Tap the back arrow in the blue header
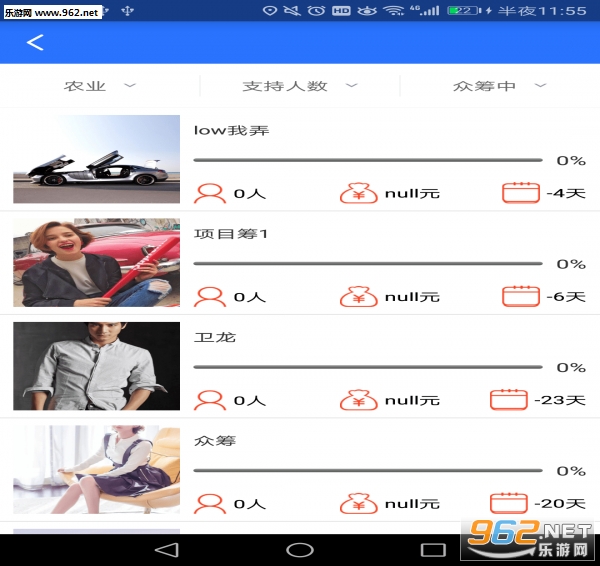Viewport: 600px width, 566px height. (x=35, y=42)
